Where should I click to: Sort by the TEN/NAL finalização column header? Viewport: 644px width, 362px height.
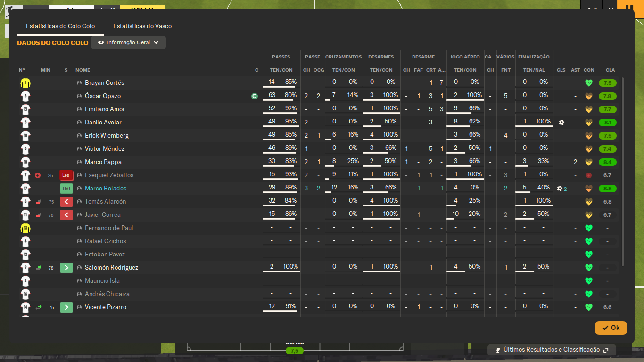(x=534, y=70)
